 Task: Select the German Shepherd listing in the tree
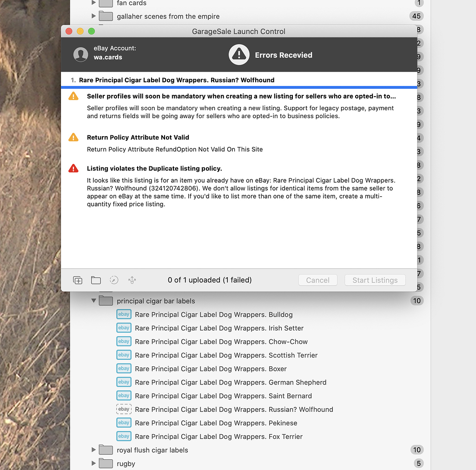click(x=231, y=382)
